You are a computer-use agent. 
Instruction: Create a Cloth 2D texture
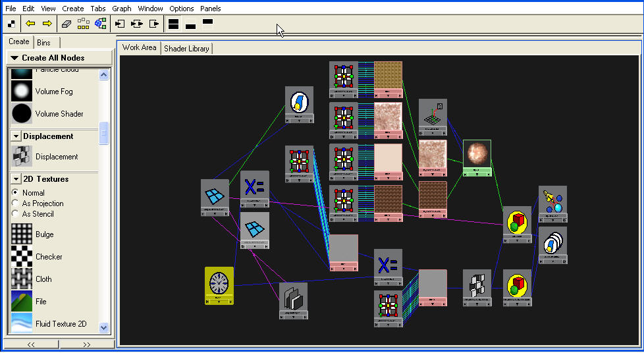43,279
